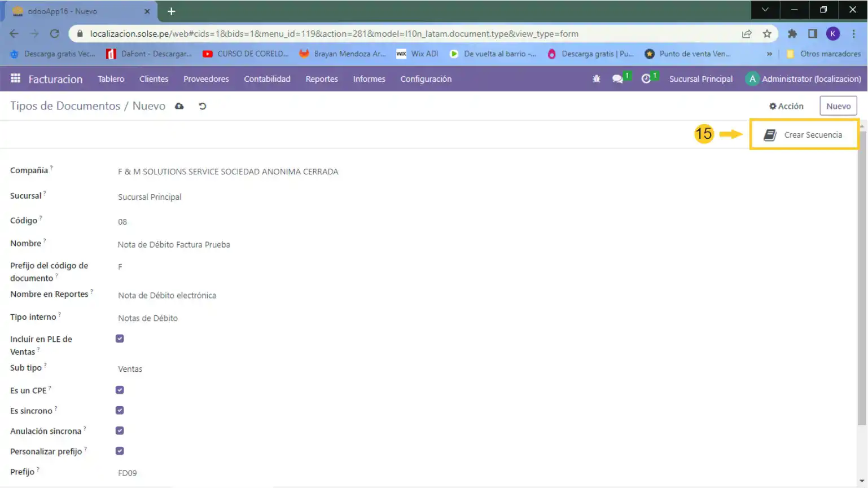Show more bookmarks with chevron
This screenshot has height=488, width=868.
tap(769, 54)
